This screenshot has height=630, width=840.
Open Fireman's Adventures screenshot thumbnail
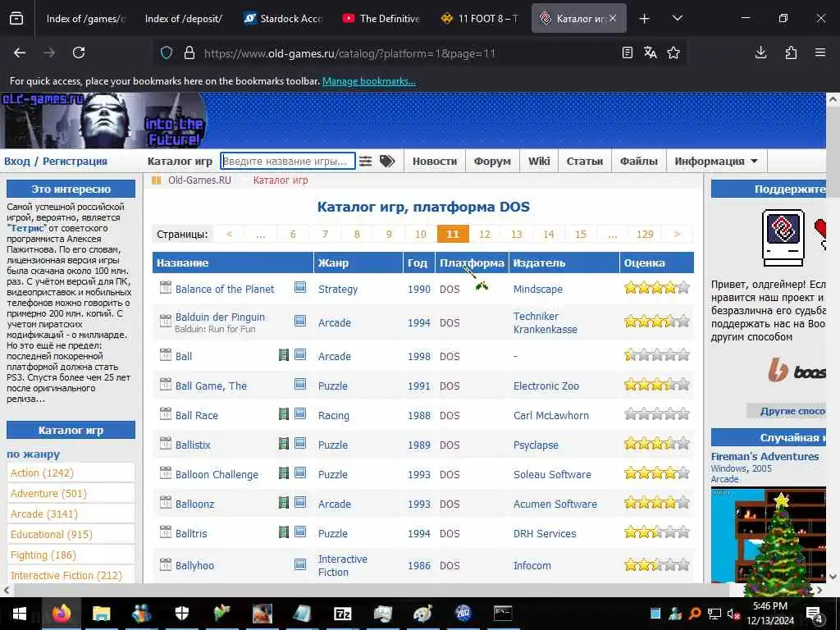(768, 535)
